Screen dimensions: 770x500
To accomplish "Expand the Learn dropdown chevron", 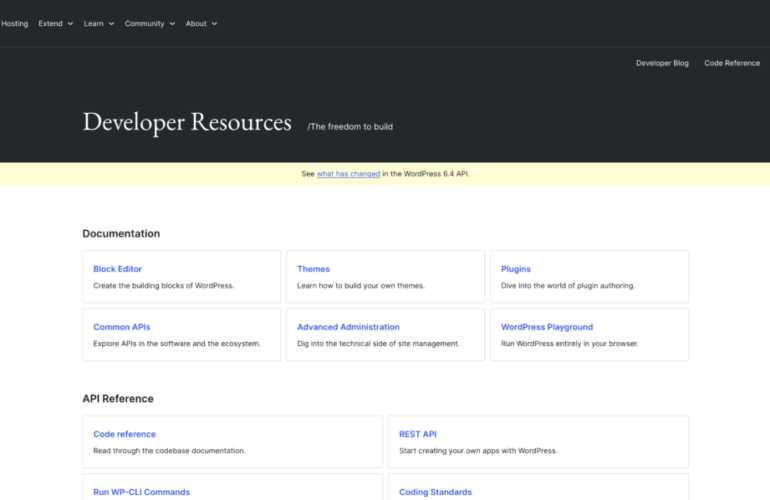I will (x=111, y=24).
